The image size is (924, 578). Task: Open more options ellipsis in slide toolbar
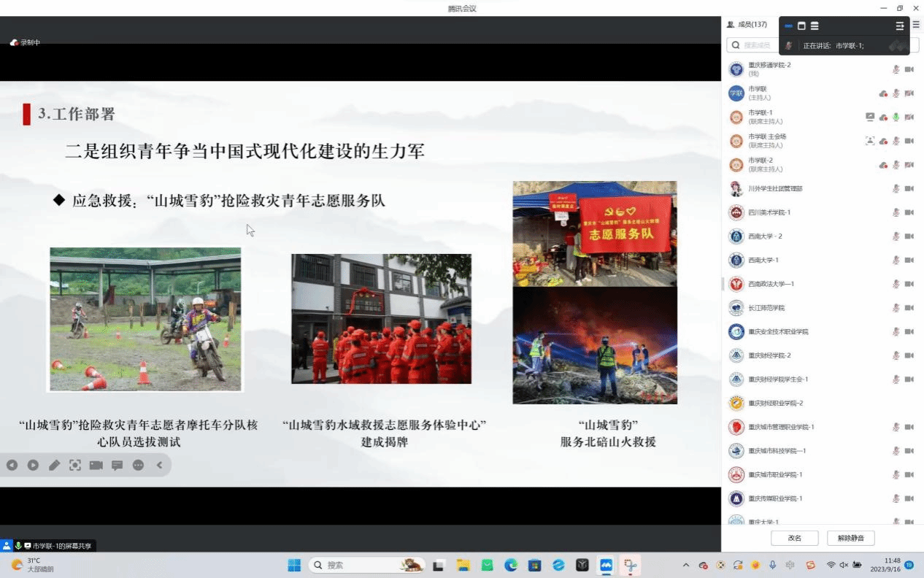point(138,465)
